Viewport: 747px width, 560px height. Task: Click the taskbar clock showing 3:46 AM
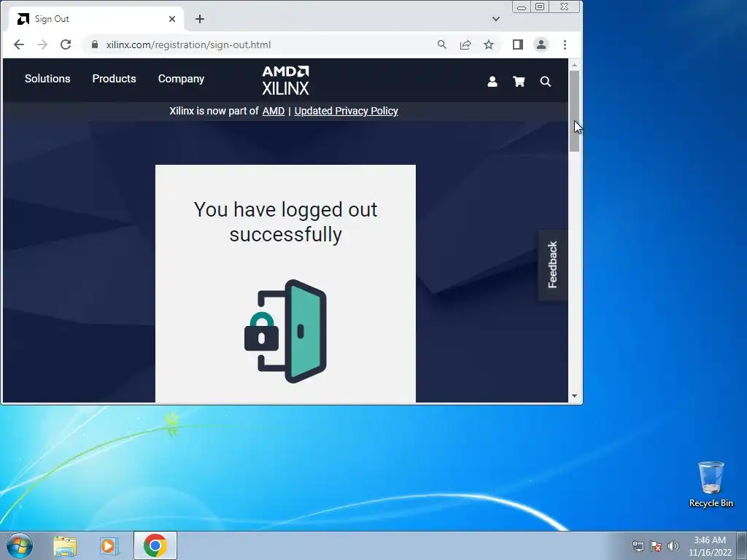click(x=710, y=546)
